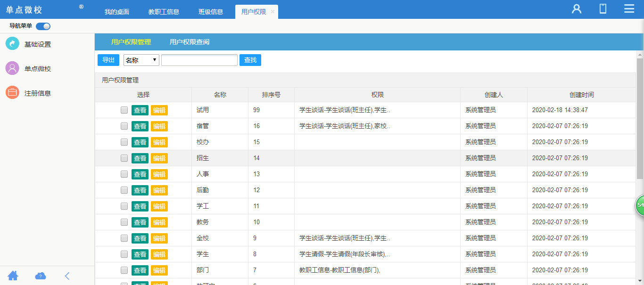The image size is (644, 285).
Task: Click 编辑 for the 学生 row
Action: [x=159, y=254]
